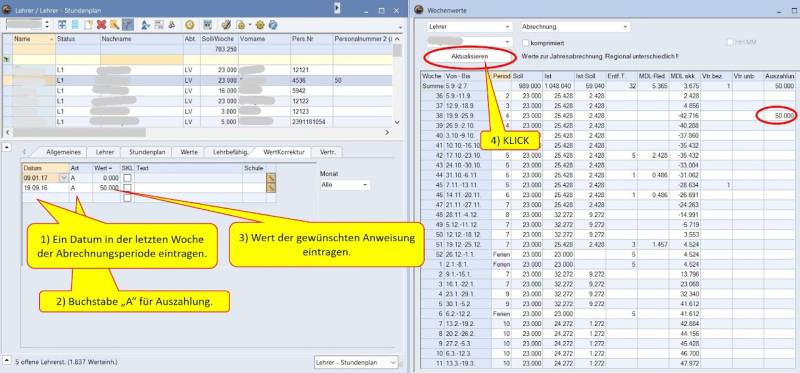Click the pencil button in the 19.09.16 row

271,187
